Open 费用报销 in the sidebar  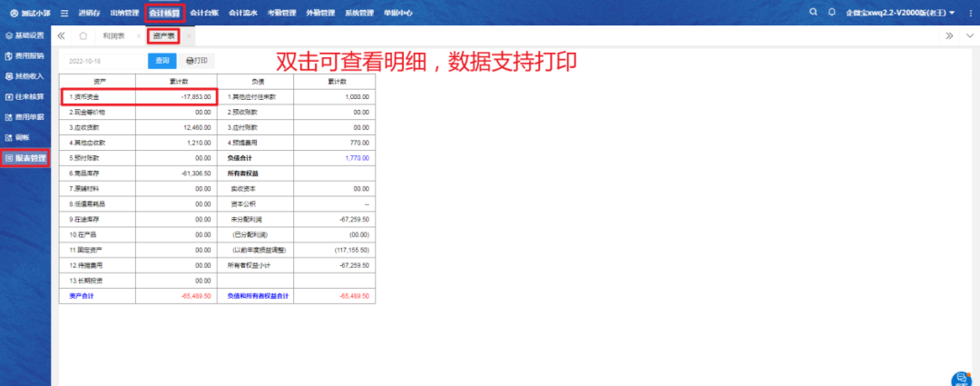pyautogui.click(x=24, y=56)
